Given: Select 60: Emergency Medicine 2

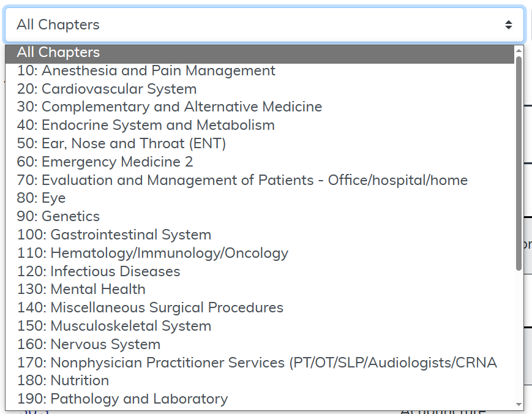Looking at the screenshot, I should (105, 162).
